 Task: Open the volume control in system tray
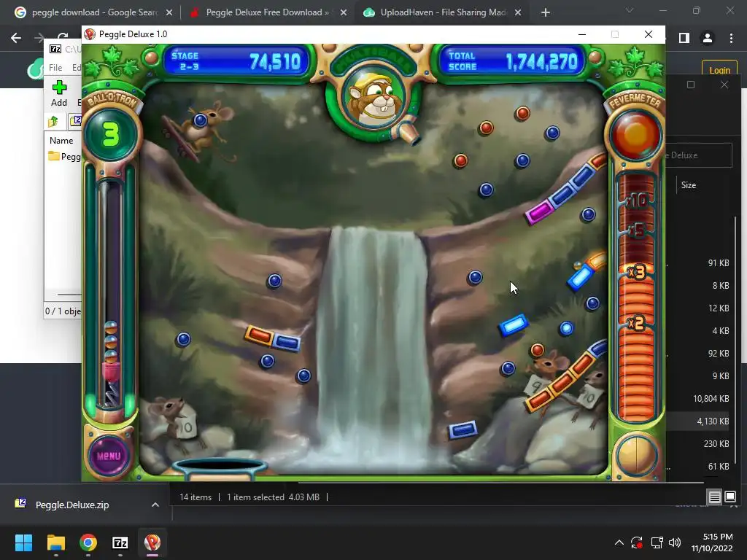pos(675,542)
